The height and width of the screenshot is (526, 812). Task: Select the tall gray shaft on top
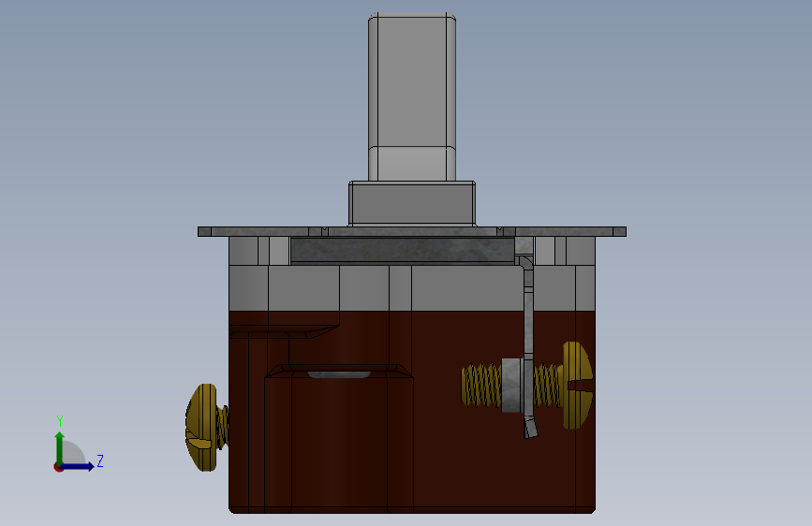click(x=412, y=97)
